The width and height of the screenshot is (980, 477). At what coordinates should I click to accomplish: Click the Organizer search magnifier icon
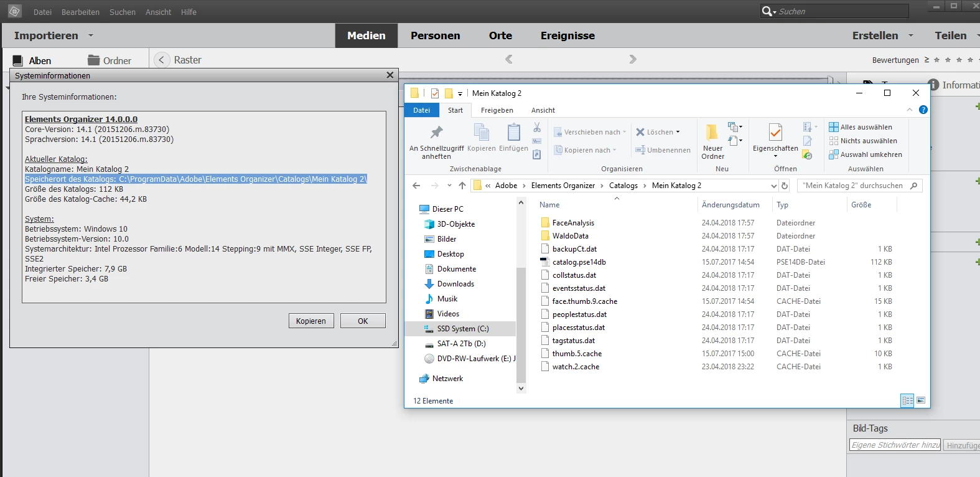click(767, 11)
